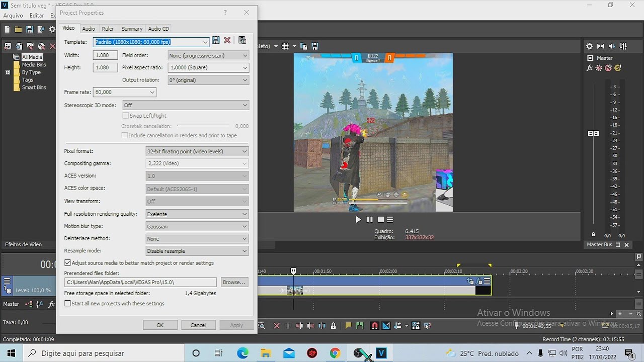Screen dimensions: 644x362
Task: Open the Template dropdown
Action: click(205, 42)
